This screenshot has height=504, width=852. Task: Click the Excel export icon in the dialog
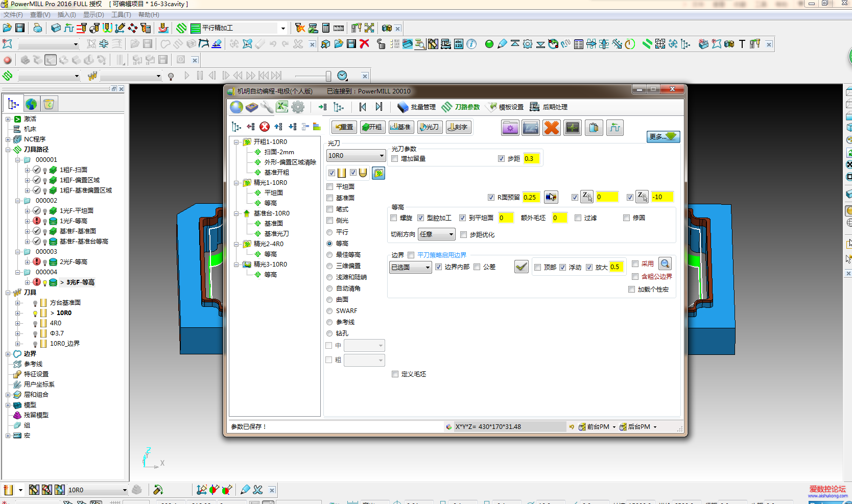282,107
